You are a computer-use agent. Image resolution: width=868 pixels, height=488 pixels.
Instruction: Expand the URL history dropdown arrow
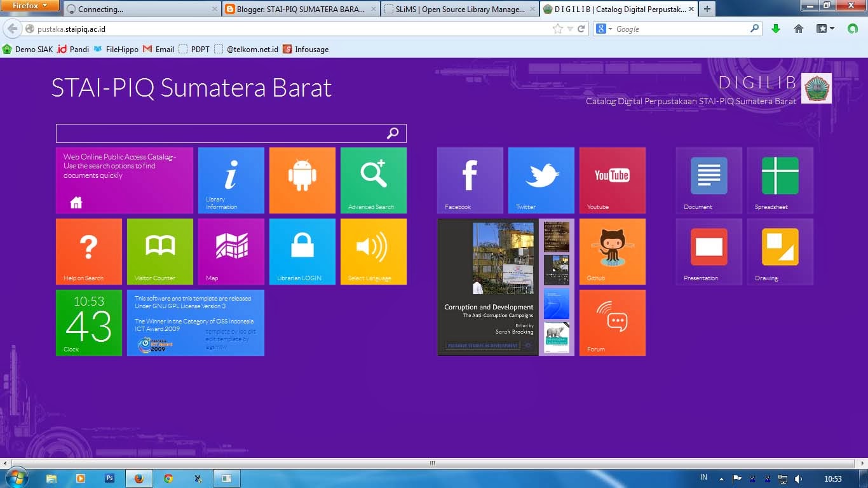(570, 29)
